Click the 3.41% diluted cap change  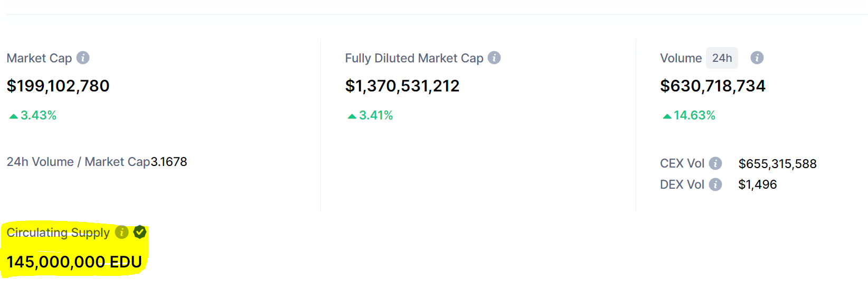tap(370, 115)
